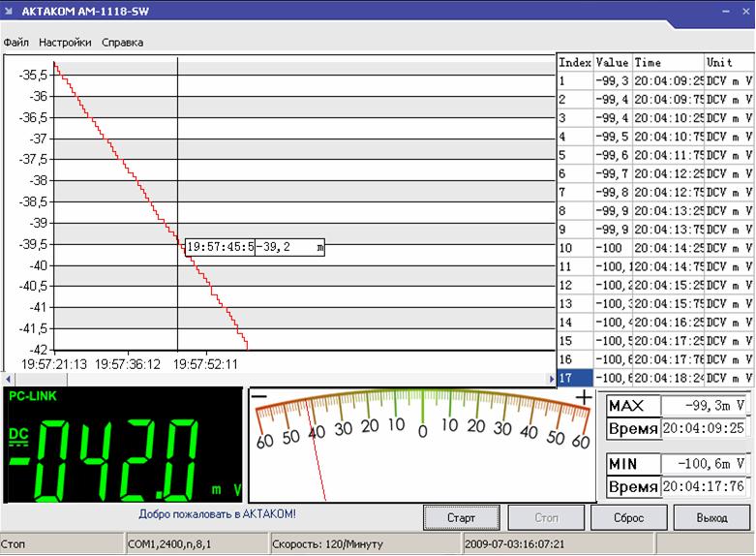Click the minus sign on analog meter

click(259, 397)
